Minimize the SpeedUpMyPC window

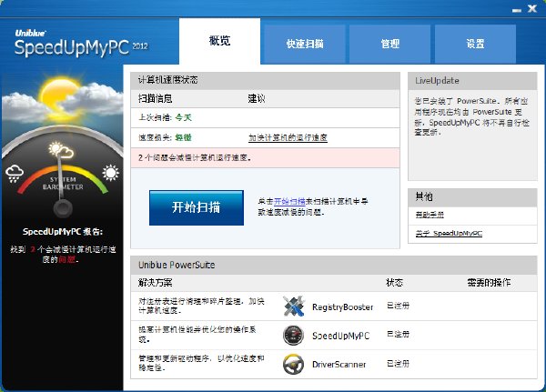(x=517, y=10)
